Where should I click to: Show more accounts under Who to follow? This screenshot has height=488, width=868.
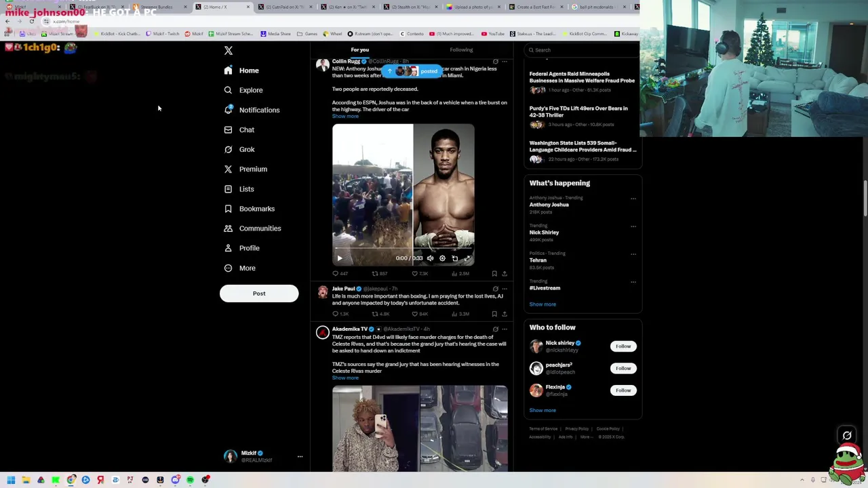pos(542,411)
